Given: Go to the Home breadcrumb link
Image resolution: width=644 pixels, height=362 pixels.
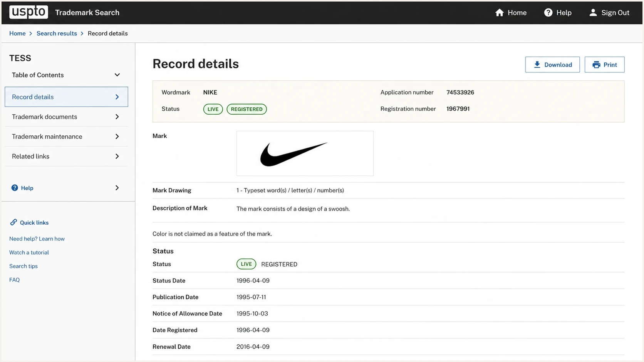Looking at the screenshot, I should (17, 33).
